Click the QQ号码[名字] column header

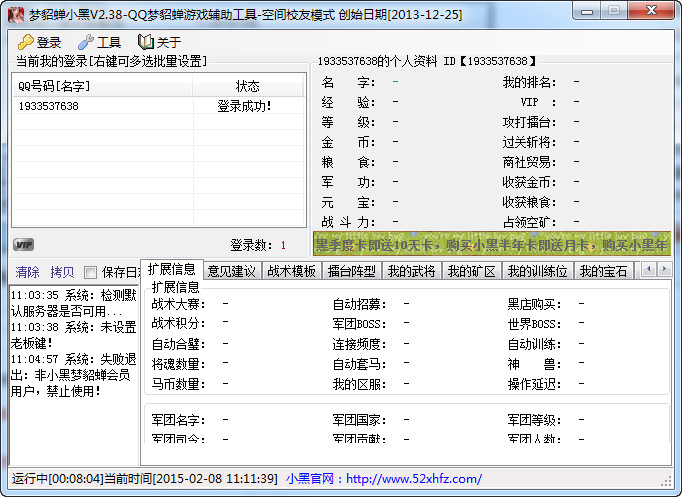[103, 86]
